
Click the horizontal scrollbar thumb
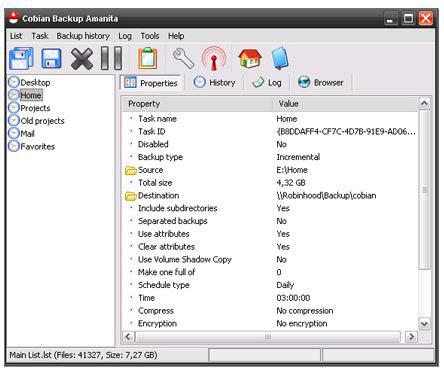tap(267, 337)
